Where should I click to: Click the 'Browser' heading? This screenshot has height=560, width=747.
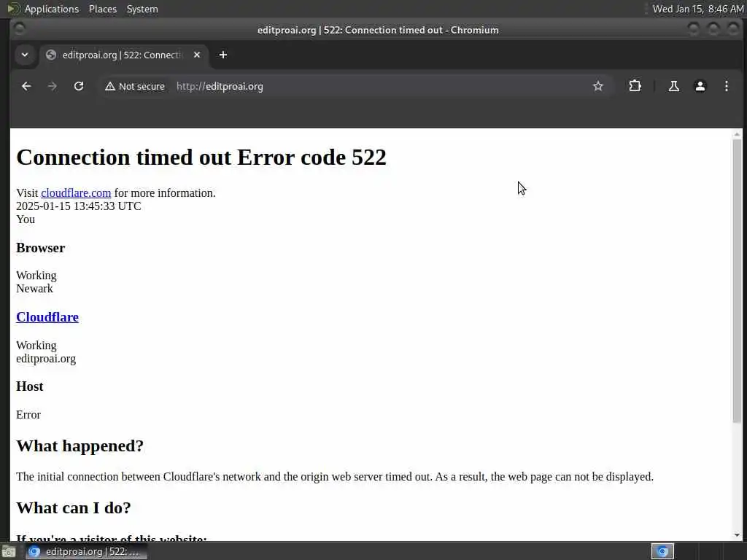coord(41,248)
